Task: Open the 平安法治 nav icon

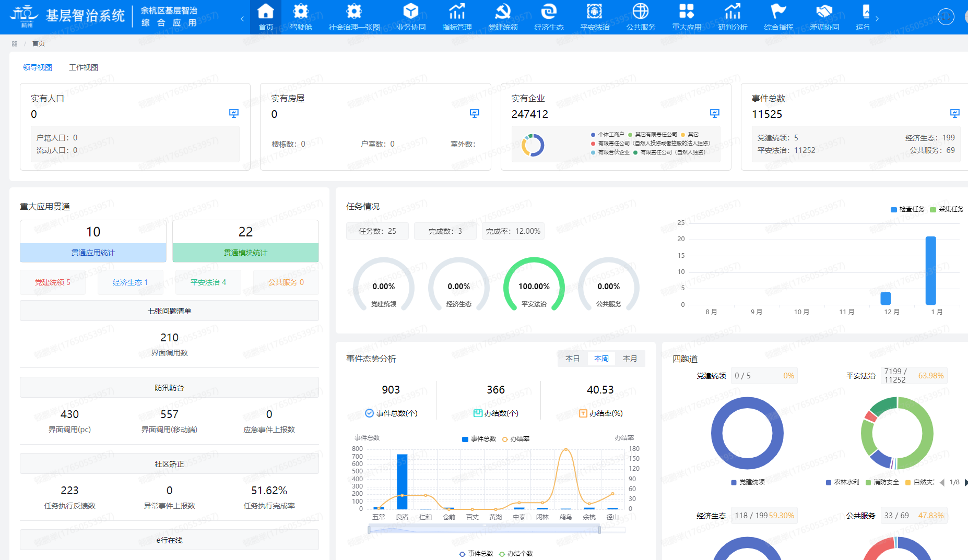Action: [x=595, y=11]
